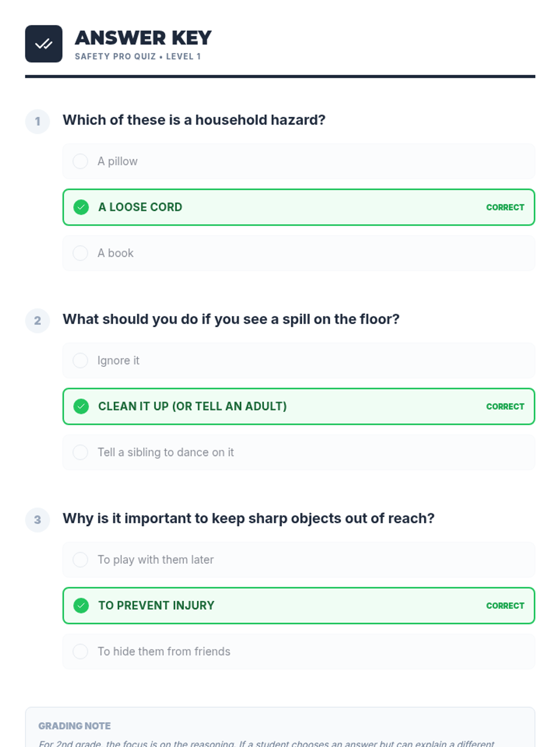Image resolution: width=560 pixels, height=747 pixels.
Task: Click CORRECT label on A LOOSE CORD row
Action: (x=505, y=207)
